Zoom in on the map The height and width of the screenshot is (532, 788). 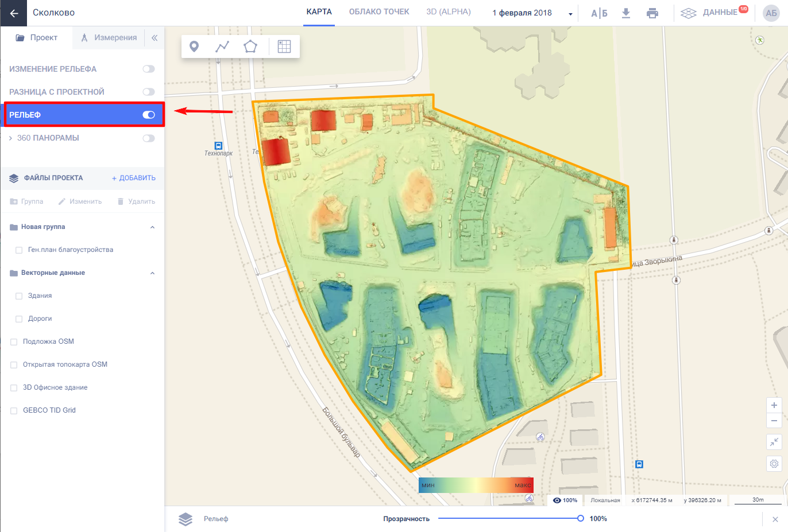click(x=774, y=405)
